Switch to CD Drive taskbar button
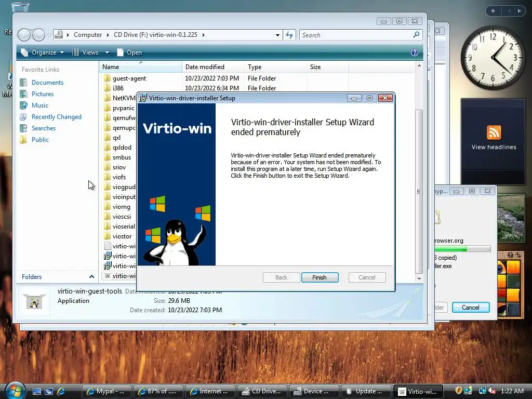 [262, 391]
